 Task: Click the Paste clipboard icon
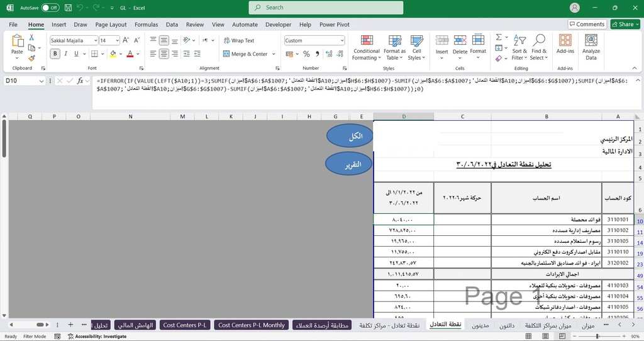tap(17, 41)
